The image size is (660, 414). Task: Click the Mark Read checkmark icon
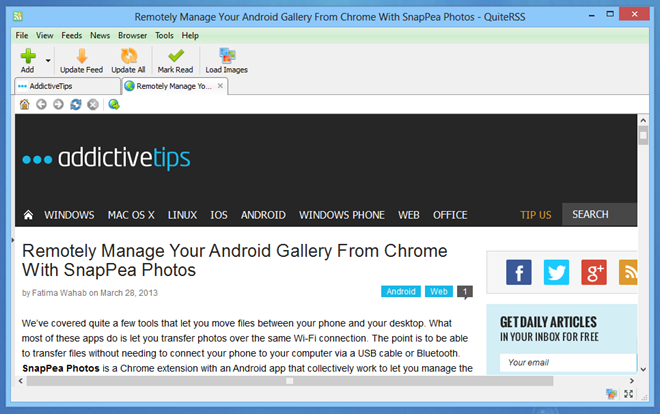click(x=176, y=56)
